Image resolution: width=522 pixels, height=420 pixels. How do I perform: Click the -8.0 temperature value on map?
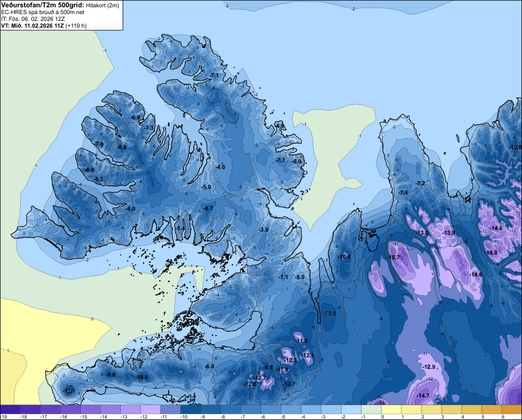pyautogui.click(x=131, y=209)
